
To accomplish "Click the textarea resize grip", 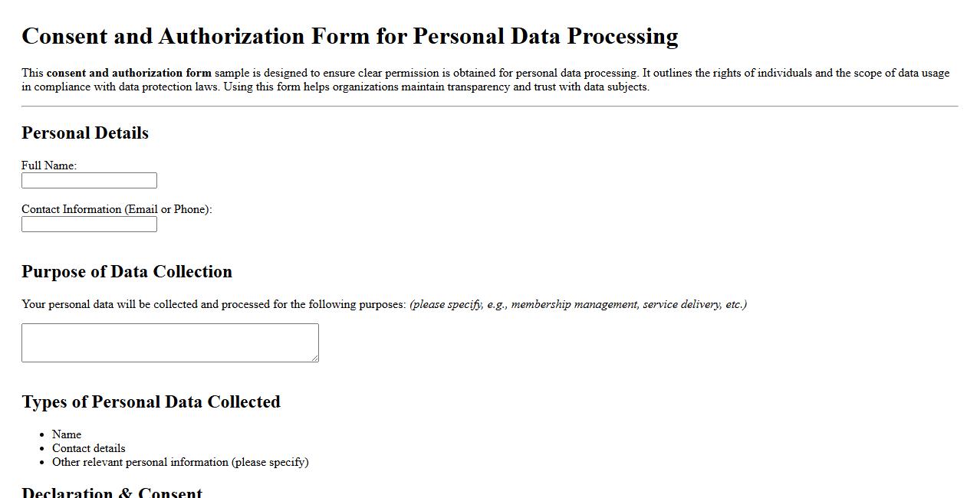I will click(x=314, y=357).
